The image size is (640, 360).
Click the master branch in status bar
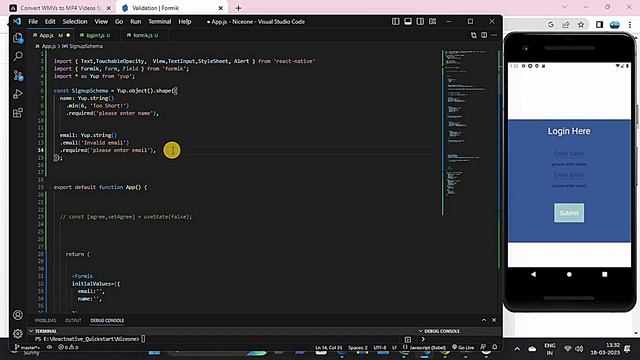coord(27,347)
